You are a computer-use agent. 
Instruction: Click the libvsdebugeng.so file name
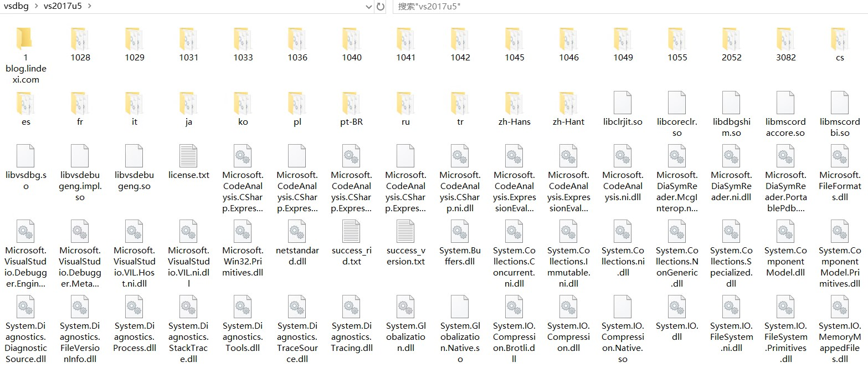point(135,181)
